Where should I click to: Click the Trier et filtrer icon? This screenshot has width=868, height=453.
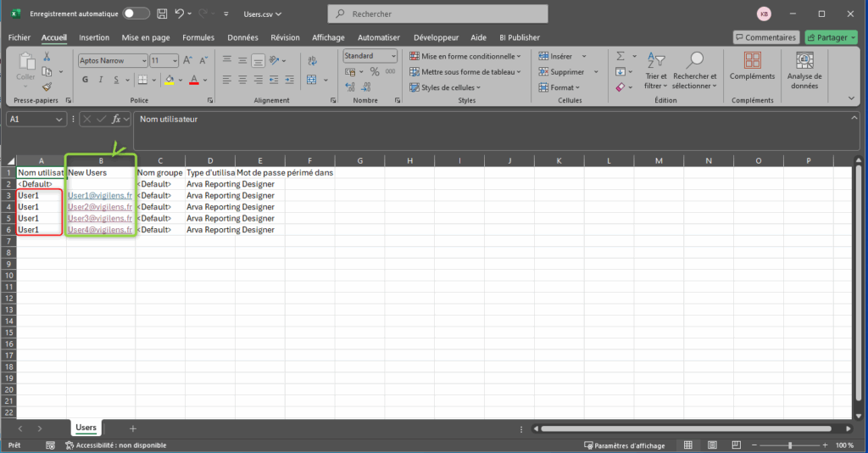(x=656, y=68)
